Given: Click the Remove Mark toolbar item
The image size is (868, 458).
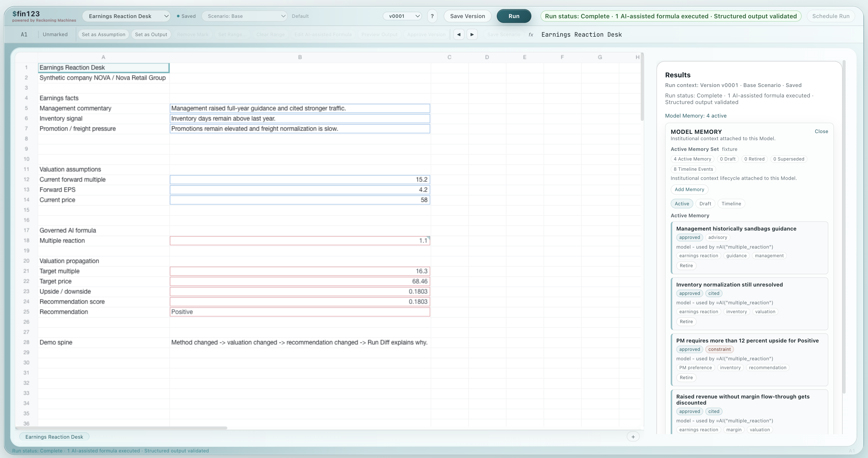Looking at the screenshot, I should point(192,34).
